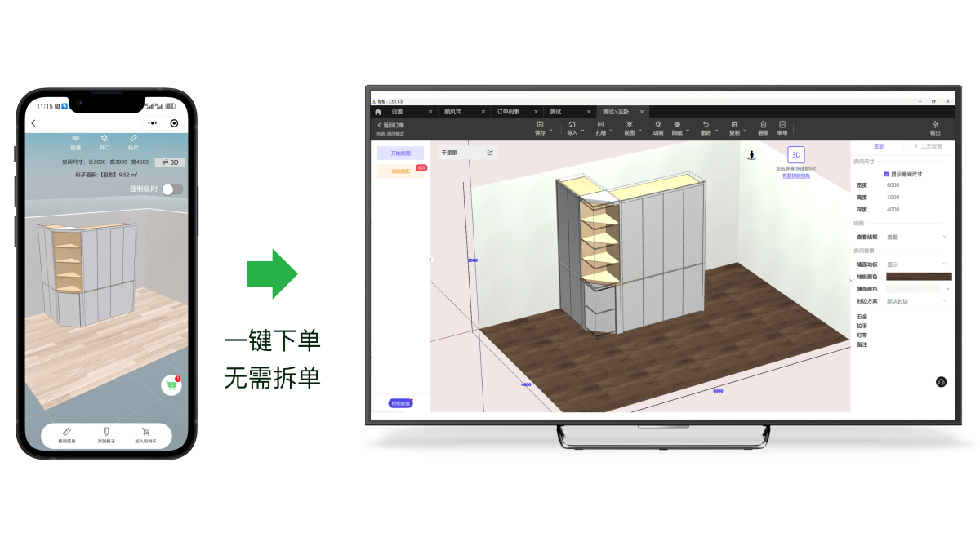The width and height of the screenshot is (980, 551).
Task: Click the 开始画图 button
Action: pyautogui.click(x=400, y=153)
